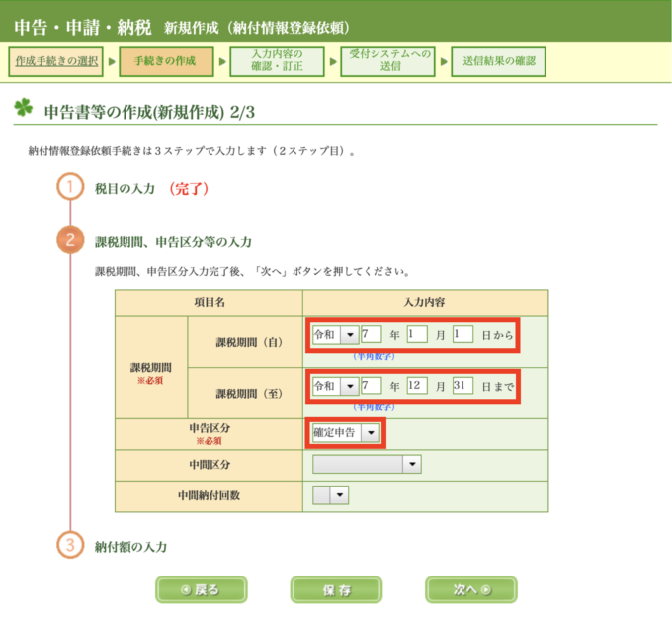The image size is (672, 620).
Task: Click month field in 課税期間（自） row
Action: coord(417,334)
